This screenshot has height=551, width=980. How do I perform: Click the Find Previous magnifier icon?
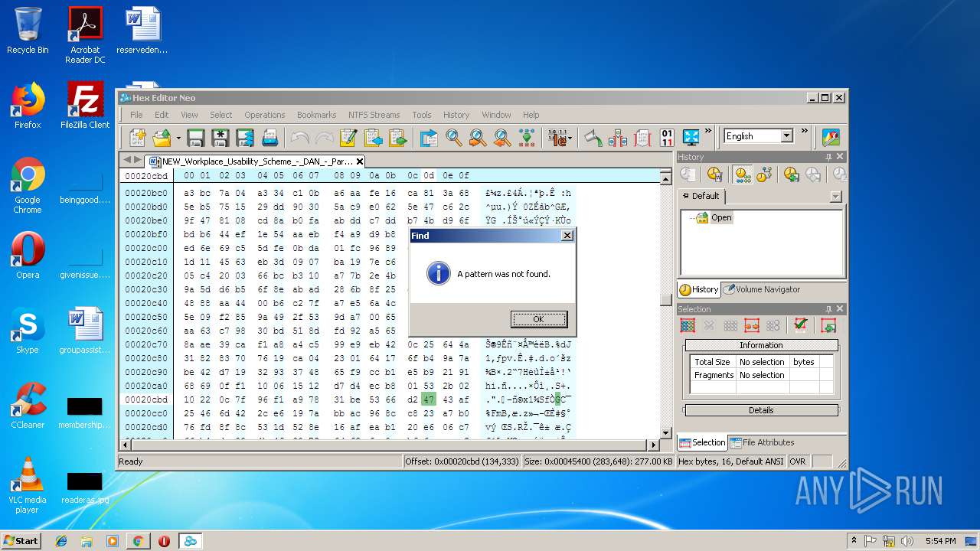pos(478,138)
